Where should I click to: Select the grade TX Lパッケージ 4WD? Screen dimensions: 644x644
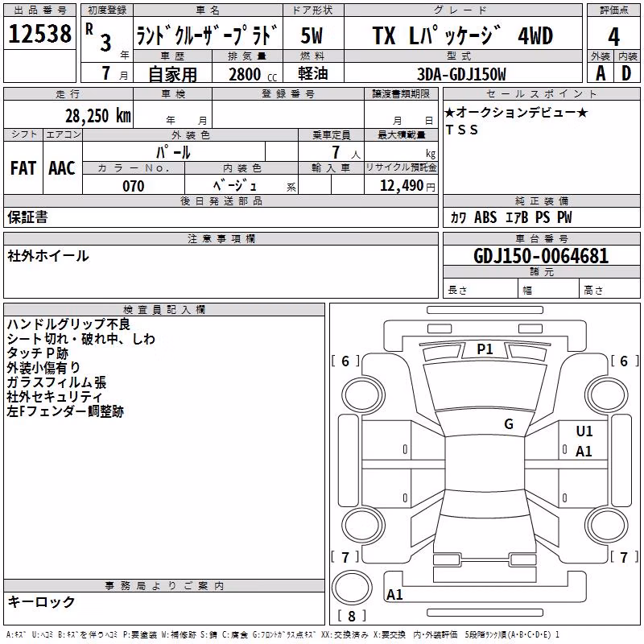click(462, 35)
